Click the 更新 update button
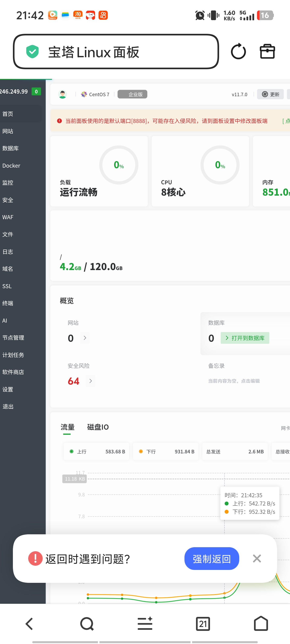290x644 pixels. (270, 94)
